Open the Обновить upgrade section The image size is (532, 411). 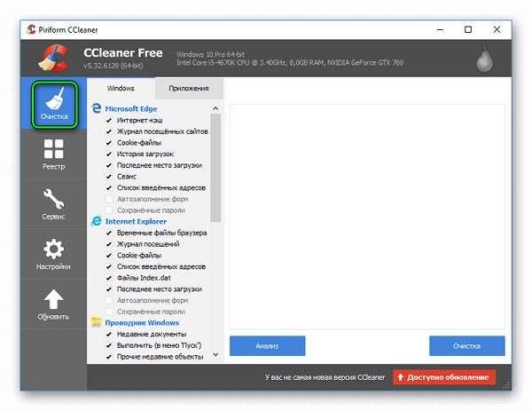click(x=53, y=304)
